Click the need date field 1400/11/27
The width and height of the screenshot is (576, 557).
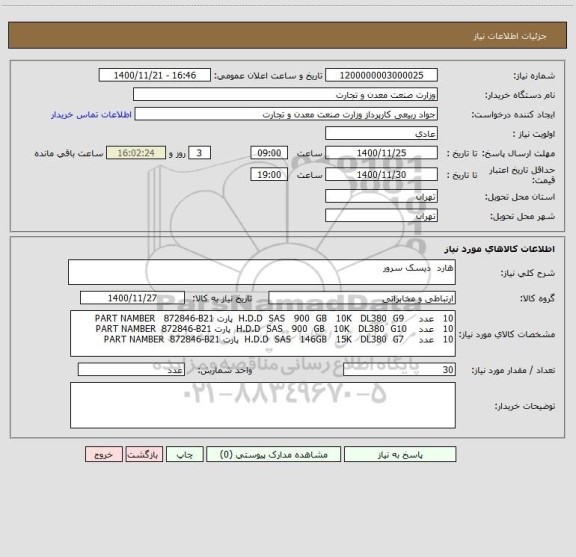click(x=132, y=298)
